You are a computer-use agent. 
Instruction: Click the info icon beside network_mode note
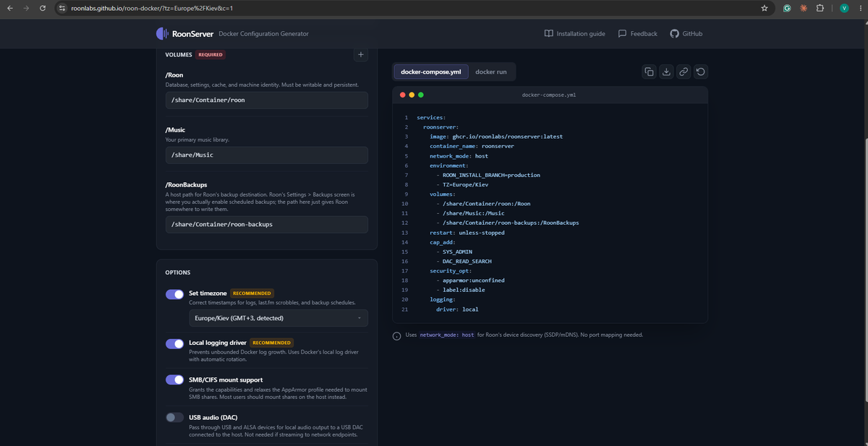click(x=396, y=335)
